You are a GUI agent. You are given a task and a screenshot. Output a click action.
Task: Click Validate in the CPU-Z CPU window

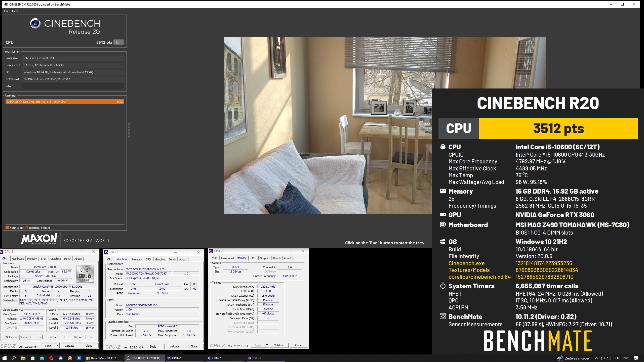coord(69,346)
